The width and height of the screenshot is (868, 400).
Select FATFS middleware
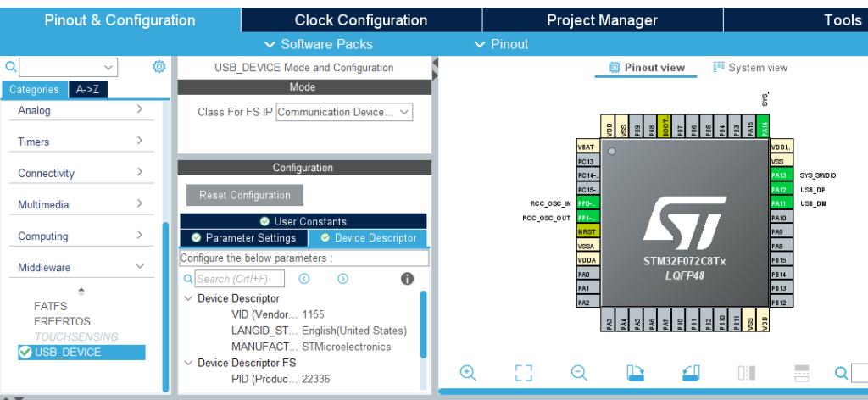pyautogui.click(x=50, y=306)
